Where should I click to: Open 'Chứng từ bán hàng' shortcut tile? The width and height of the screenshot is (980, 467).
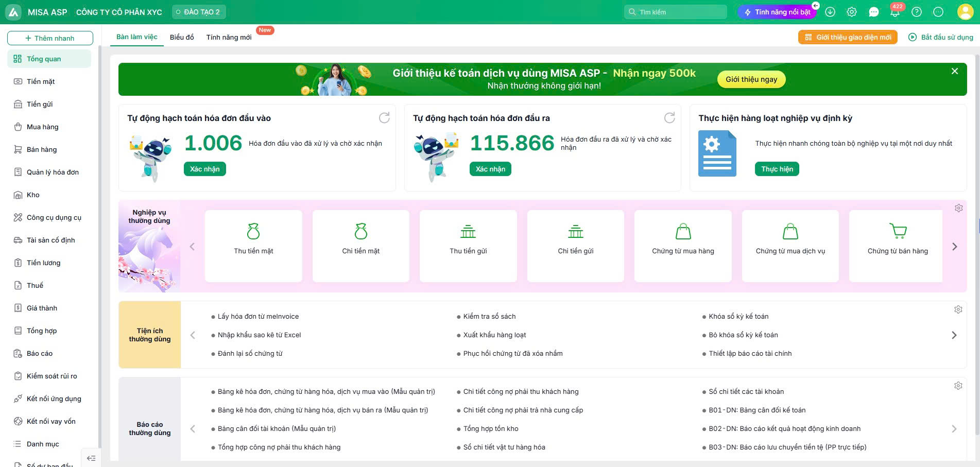pos(896,246)
